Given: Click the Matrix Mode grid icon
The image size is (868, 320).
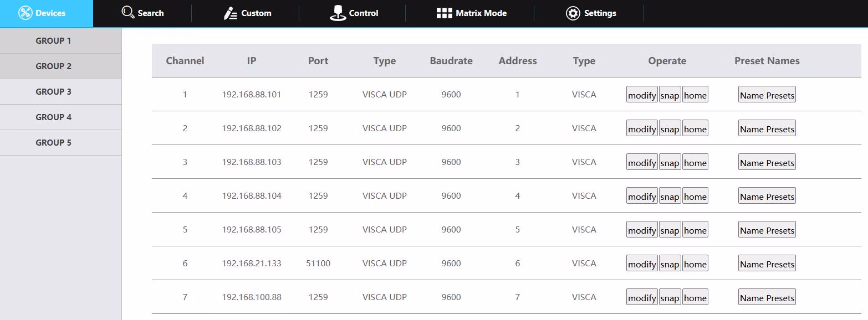Looking at the screenshot, I should pos(444,13).
